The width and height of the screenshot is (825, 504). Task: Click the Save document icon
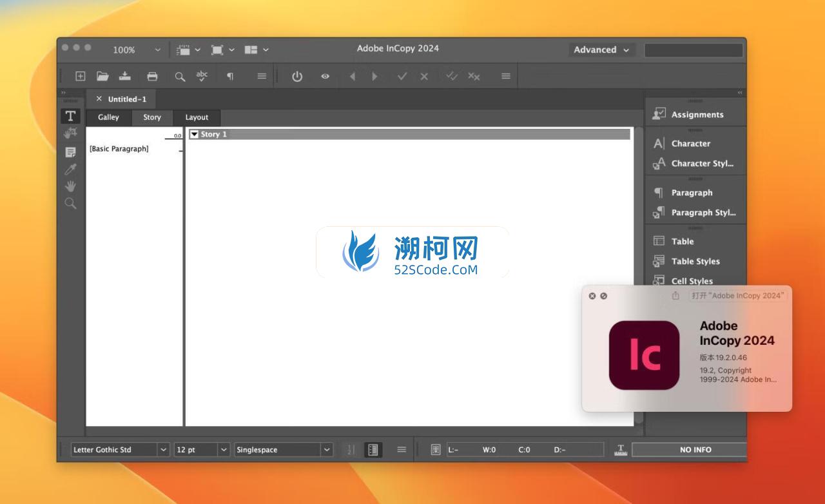(125, 76)
